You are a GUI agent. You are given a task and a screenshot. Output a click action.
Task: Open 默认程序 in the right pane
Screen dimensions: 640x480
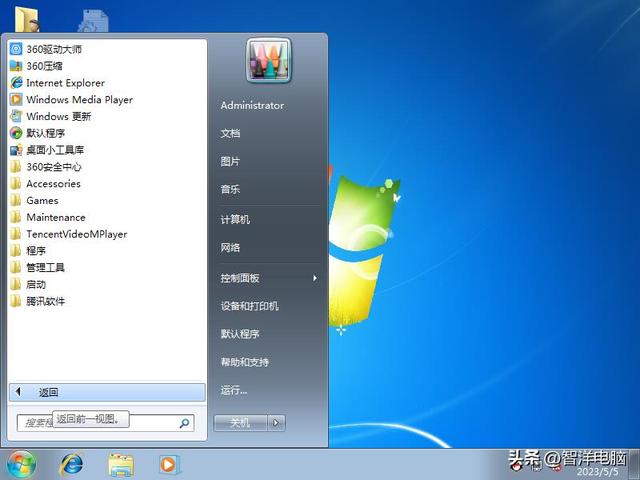pos(240,334)
